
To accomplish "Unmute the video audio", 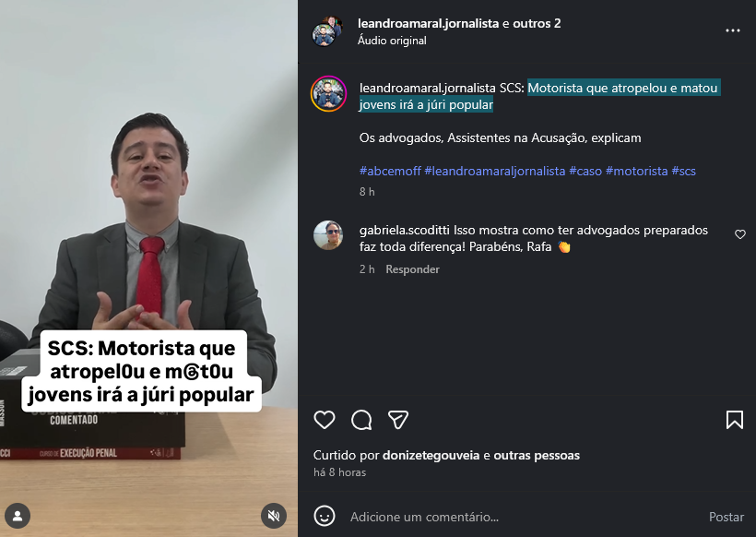I will point(274,517).
